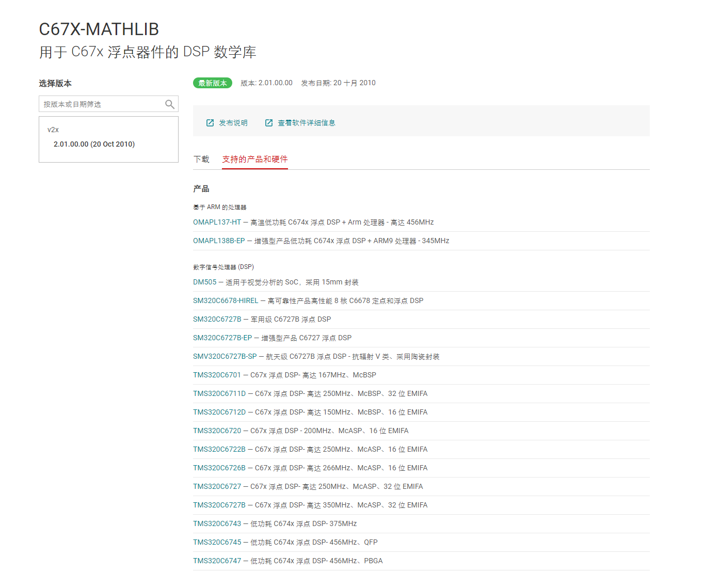Click the 发布日期: 20 十月 2010 text
720x588 pixels.
(339, 83)
